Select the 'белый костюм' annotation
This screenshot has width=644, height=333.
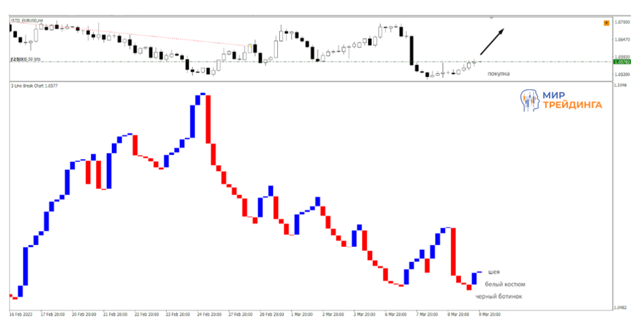tap(505, 284)
